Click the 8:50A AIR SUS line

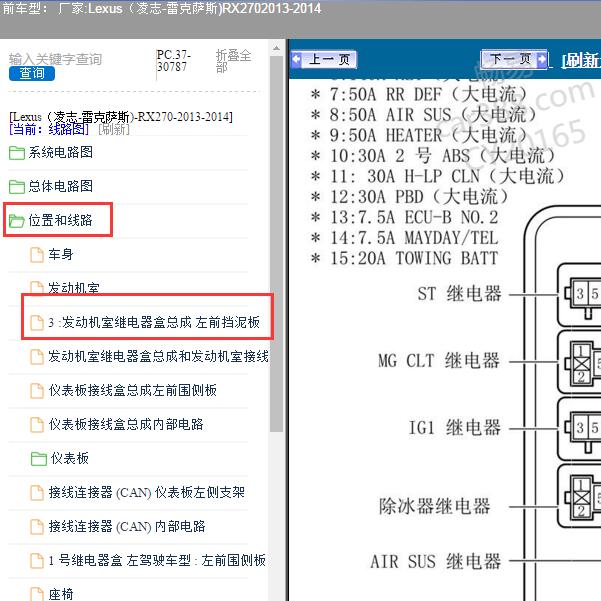tap(424, 115)
